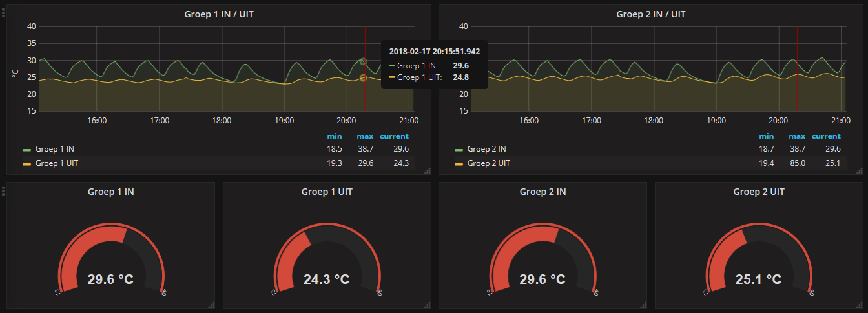
Task: Toggle the Groep 2 IN series in legend
Action: pos(486,149)
